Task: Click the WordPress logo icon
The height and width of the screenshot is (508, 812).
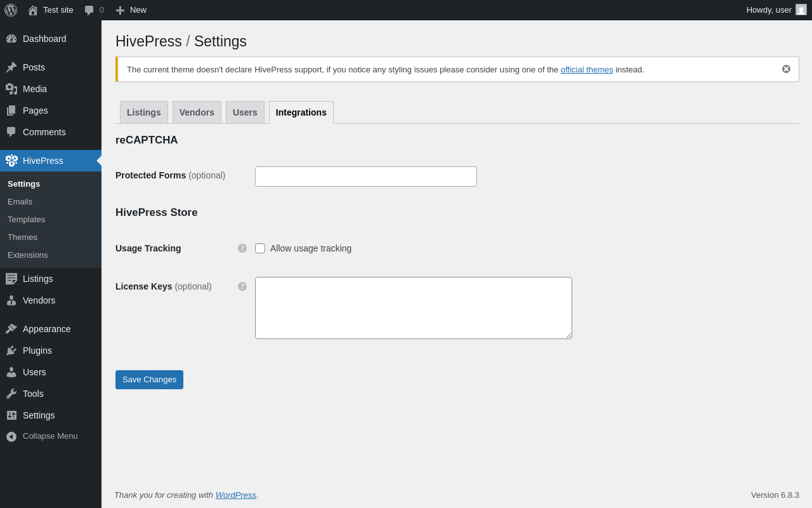Action: 11,10
